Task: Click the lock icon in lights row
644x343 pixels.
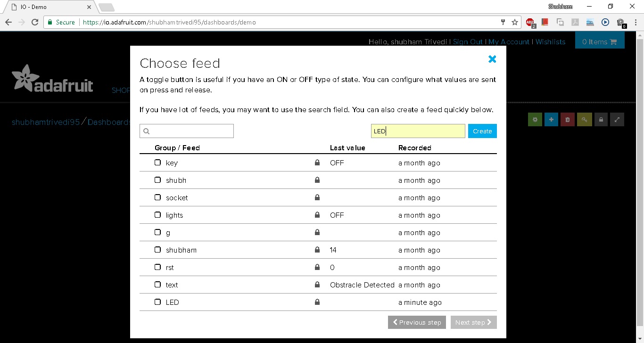Action: pyautogui.click(x=317, y=215)
